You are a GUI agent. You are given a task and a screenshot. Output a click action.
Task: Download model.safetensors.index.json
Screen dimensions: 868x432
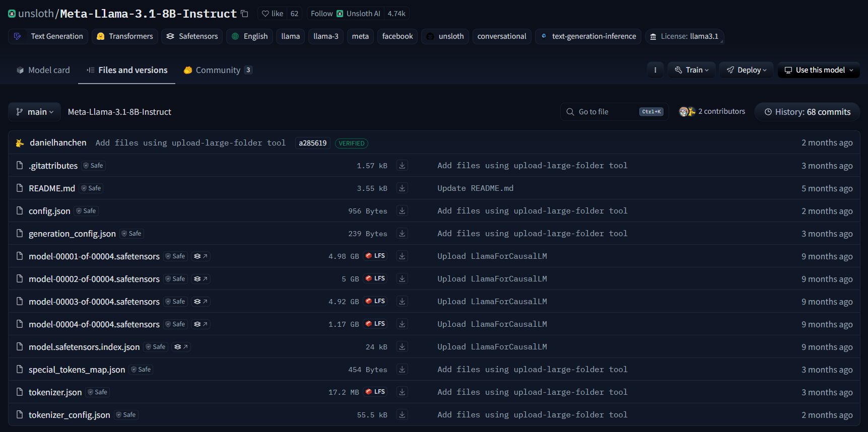tap(402, 346)
